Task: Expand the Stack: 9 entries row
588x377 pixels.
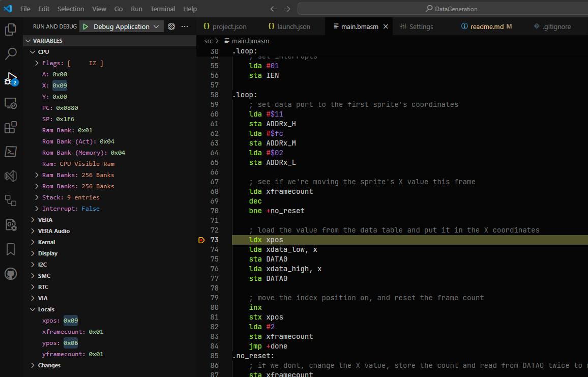Action: point(37,197)
